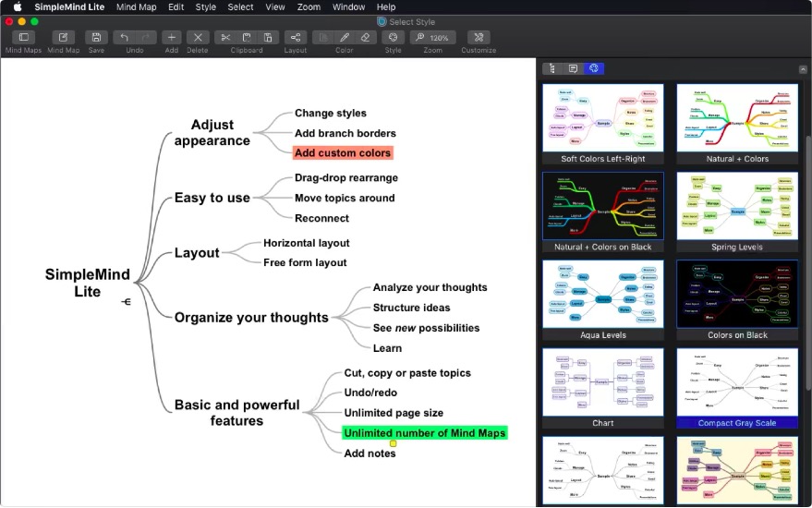Open the Style menu
812x508 pixels.
[x=206, y=6]
